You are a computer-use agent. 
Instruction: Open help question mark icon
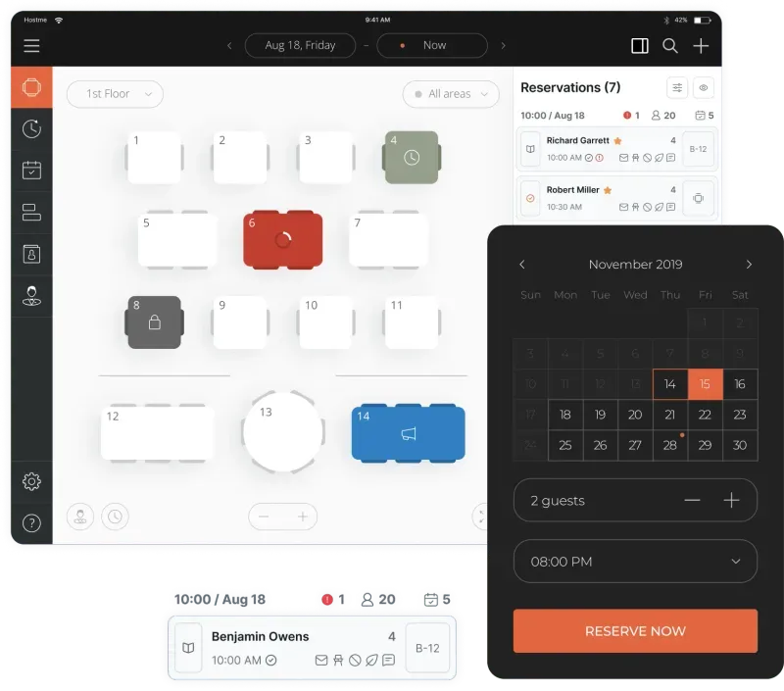tap(31, 523)
